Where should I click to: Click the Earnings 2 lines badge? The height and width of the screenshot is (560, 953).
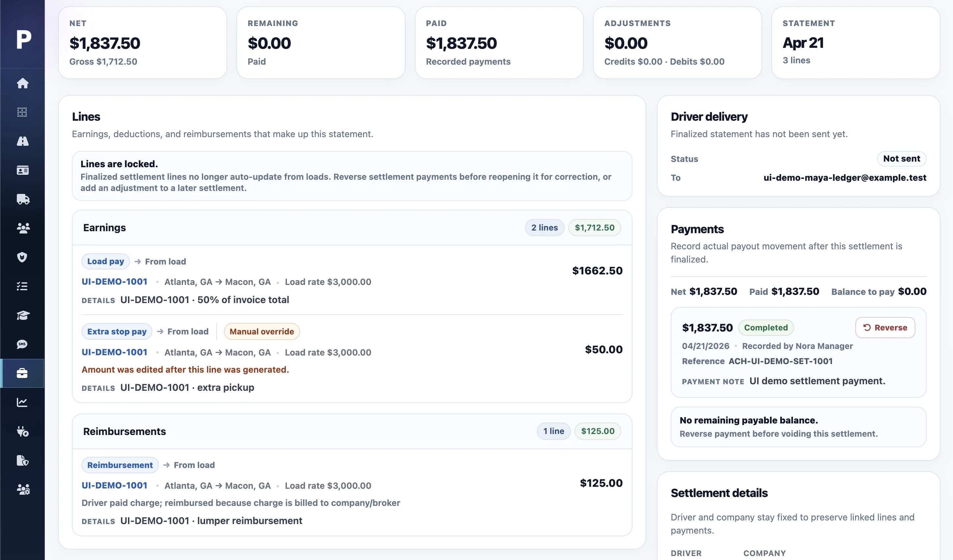tap(544, 228)
